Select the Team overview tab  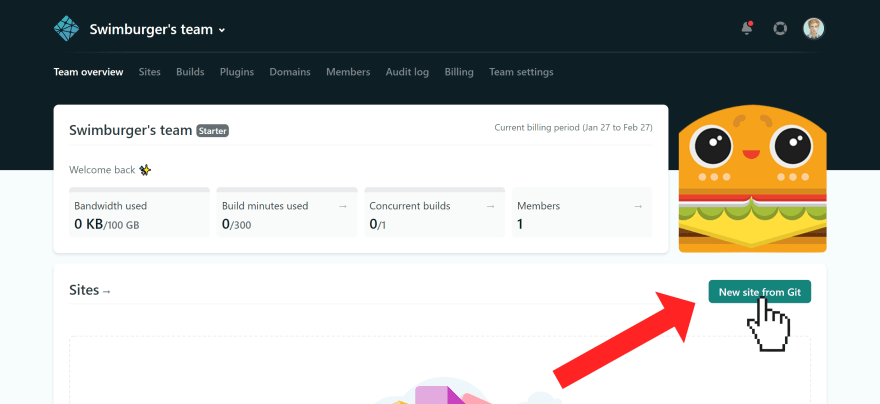(88, 72)
